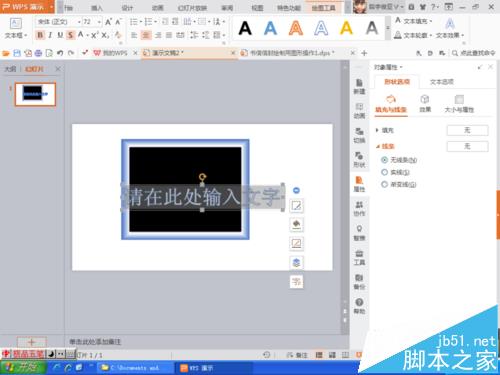The width and height of the screenshot is (500, 375).
Task: Apply subscript formatting
Action: (x=105, y=35)
